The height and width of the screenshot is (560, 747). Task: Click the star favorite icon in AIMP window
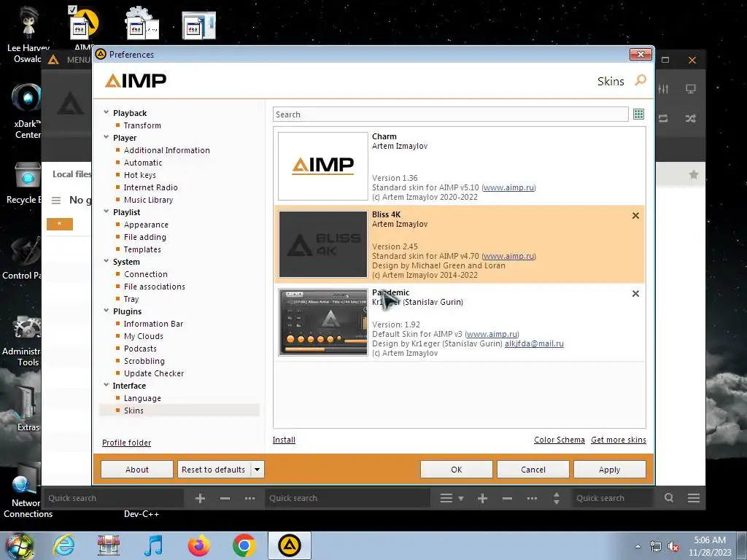tap(694, 175)
